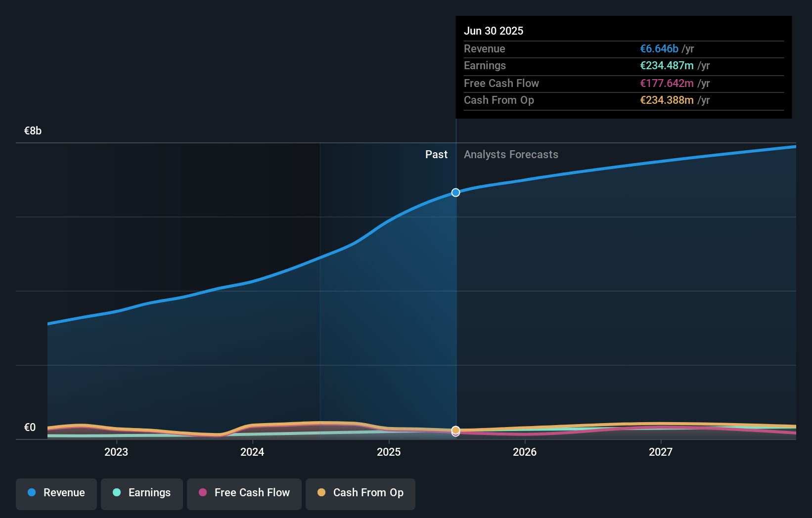This screenshot has width=812, height=518.
Task: Select the Revenue data point on the chart
Action: [x=456, y=192]
